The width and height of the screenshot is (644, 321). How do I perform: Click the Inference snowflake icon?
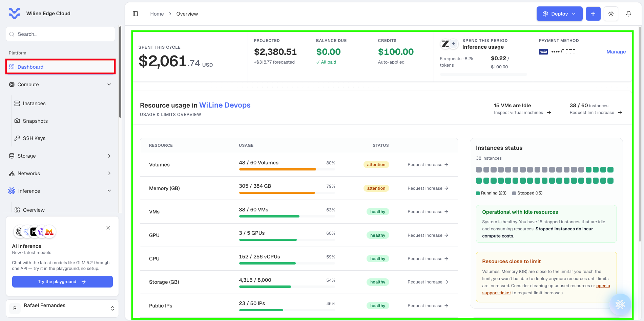pos(12,191)
